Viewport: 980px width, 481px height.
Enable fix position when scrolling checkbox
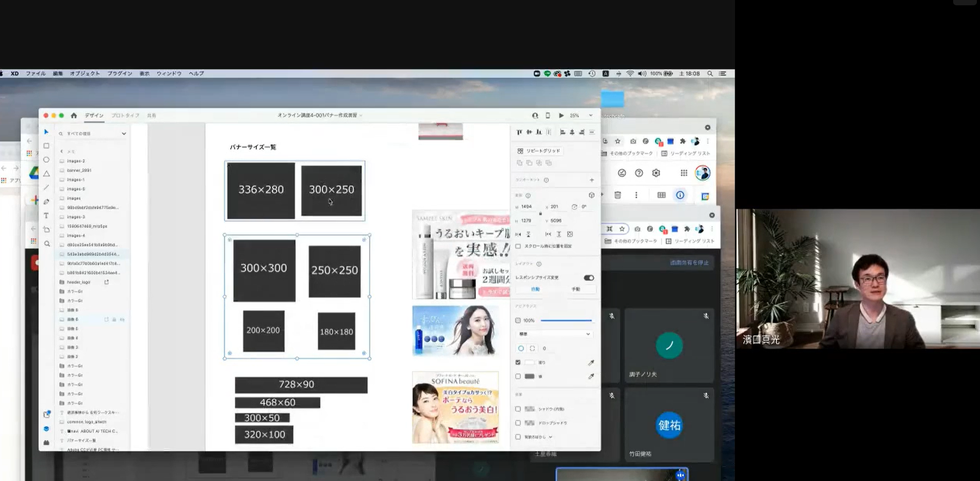pos(518,246)
